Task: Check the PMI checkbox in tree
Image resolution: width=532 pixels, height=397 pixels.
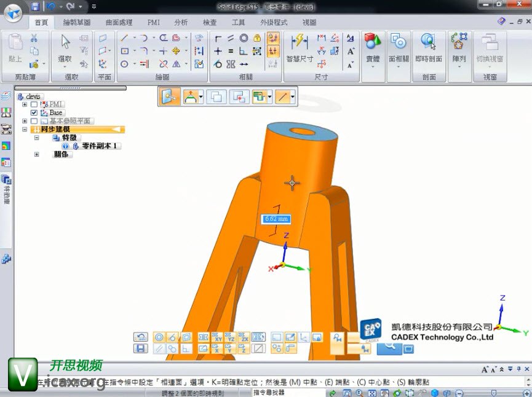Action: tap(34, 104)
